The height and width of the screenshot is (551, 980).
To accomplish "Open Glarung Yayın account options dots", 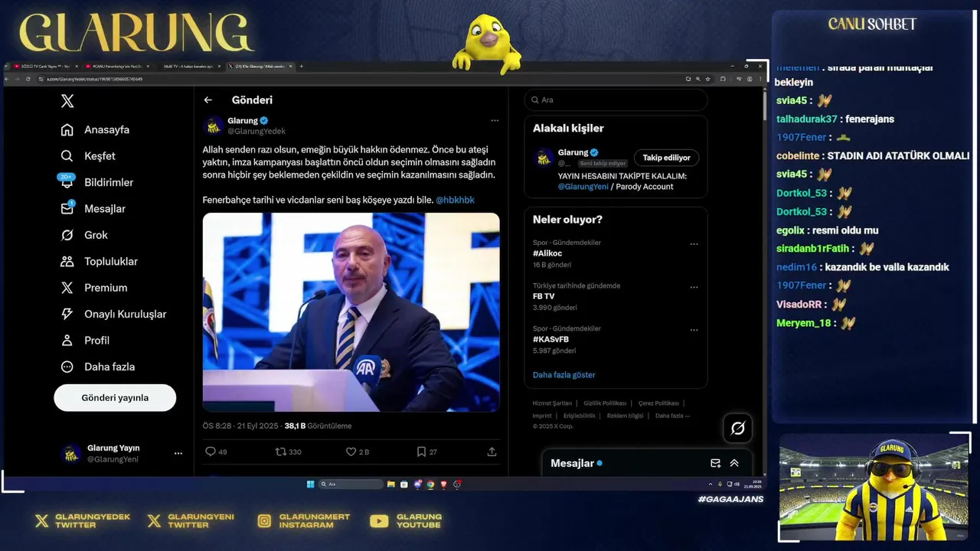I will coord(178,454).
